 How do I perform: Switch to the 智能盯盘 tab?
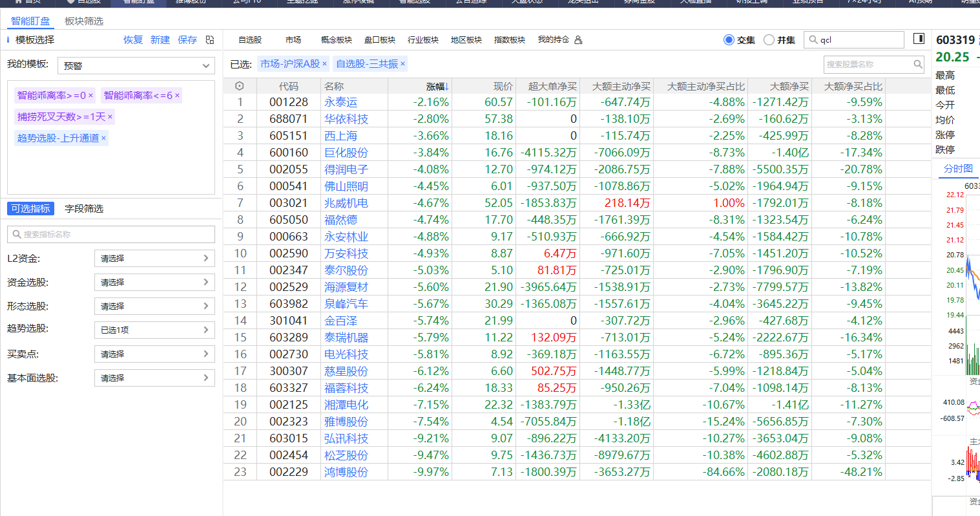(30, 21)
